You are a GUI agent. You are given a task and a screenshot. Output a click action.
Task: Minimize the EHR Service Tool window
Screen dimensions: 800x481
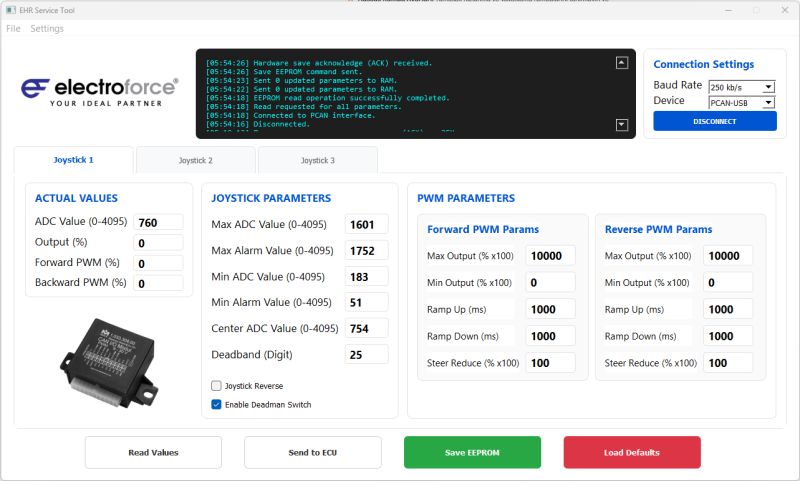click(729, 10)
